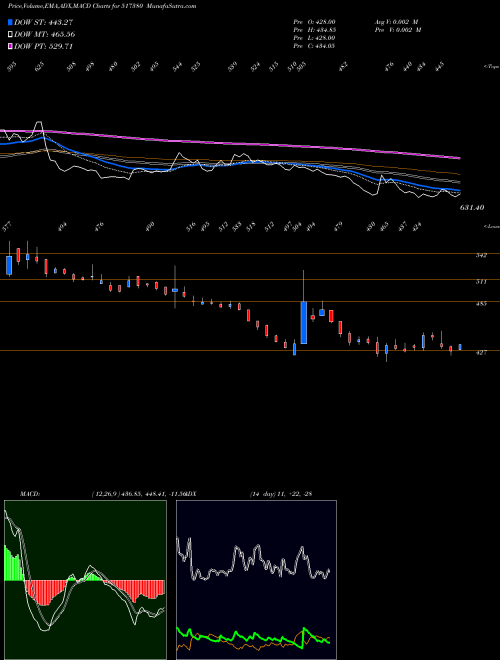Select the DOW PT: 529.71 legend text
This screenshot has height=660, width=500.
[43, 46]
